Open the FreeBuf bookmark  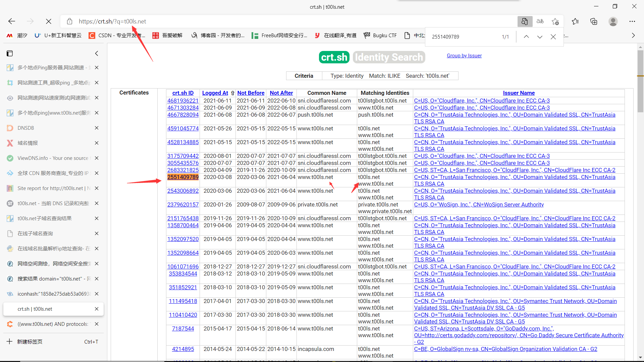coord(279,36)
